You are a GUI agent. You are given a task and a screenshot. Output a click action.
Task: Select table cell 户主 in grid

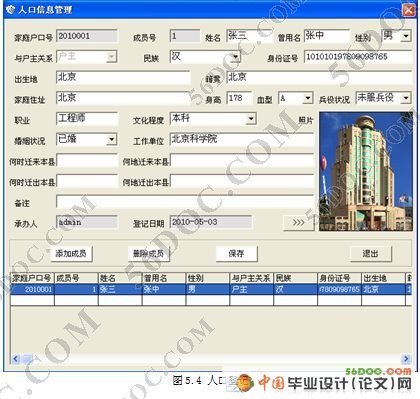click(x=252, y=289)
